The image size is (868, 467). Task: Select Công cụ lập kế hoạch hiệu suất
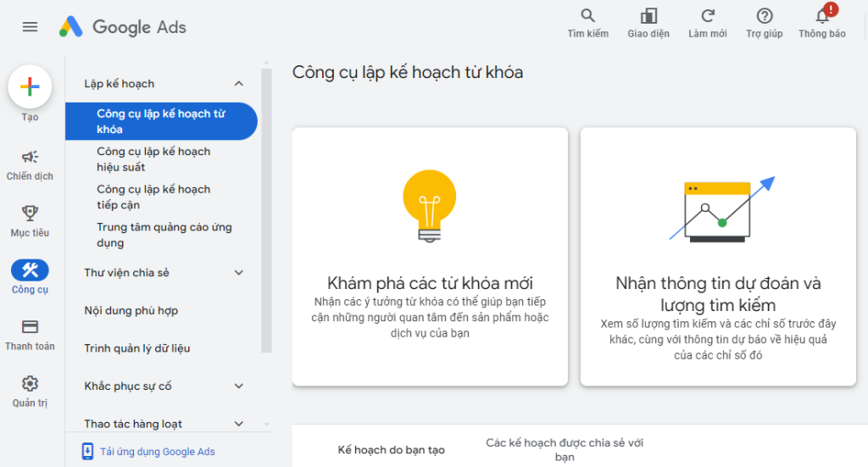click(153, 159)
